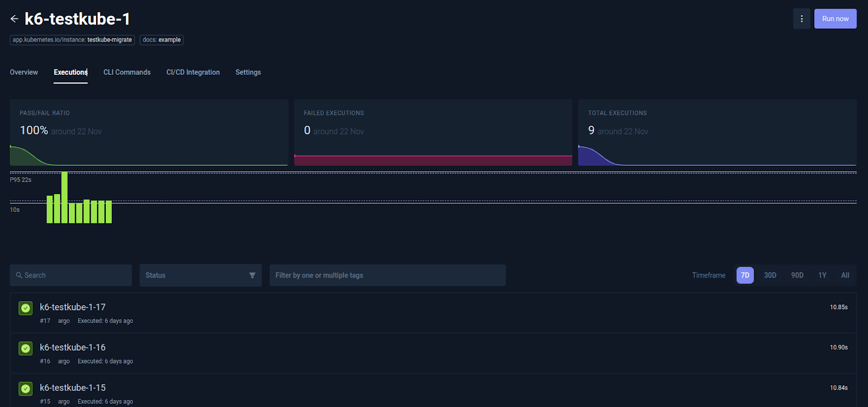Select the Executions tab
The width and height of the screenshot is (868, 407).
(x=71, y=72)
